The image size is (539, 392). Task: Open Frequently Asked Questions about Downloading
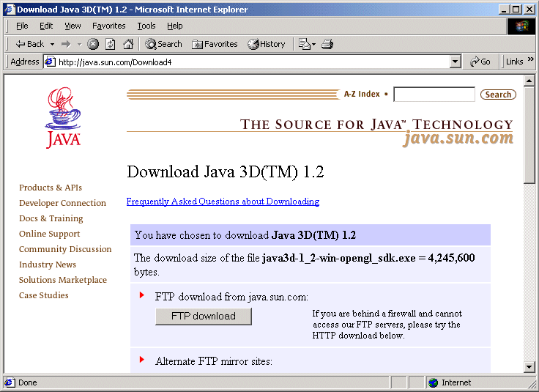[223, 201]
